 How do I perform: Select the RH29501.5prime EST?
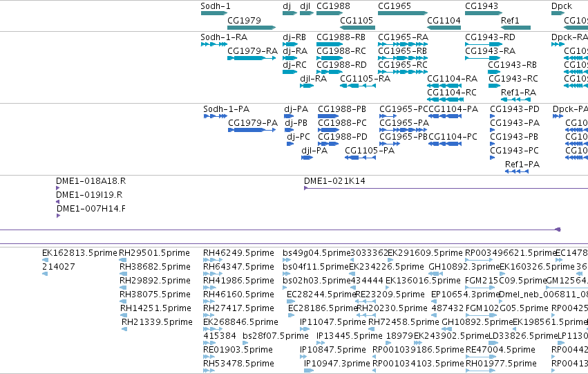click(122, 260)
